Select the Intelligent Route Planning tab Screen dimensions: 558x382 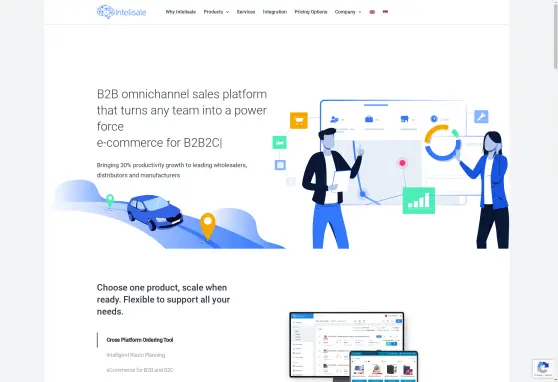136,355
